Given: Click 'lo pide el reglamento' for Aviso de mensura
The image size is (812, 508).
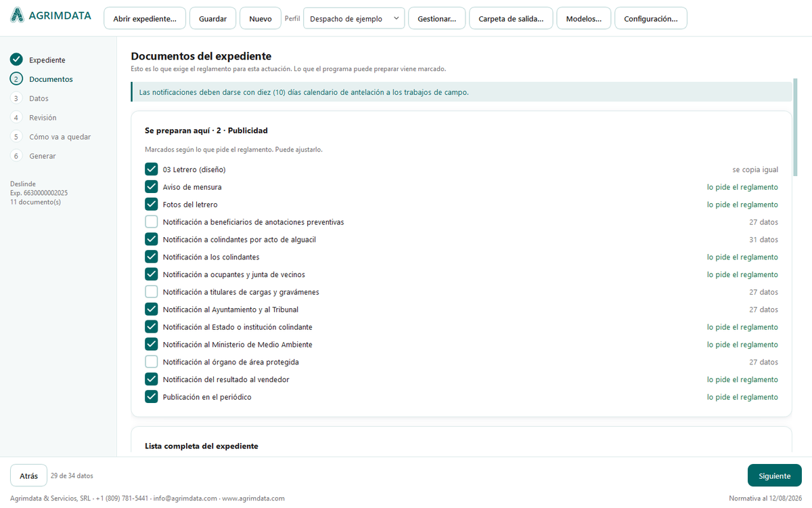Looking at the screenshot, I should click(x=742, y=187).
